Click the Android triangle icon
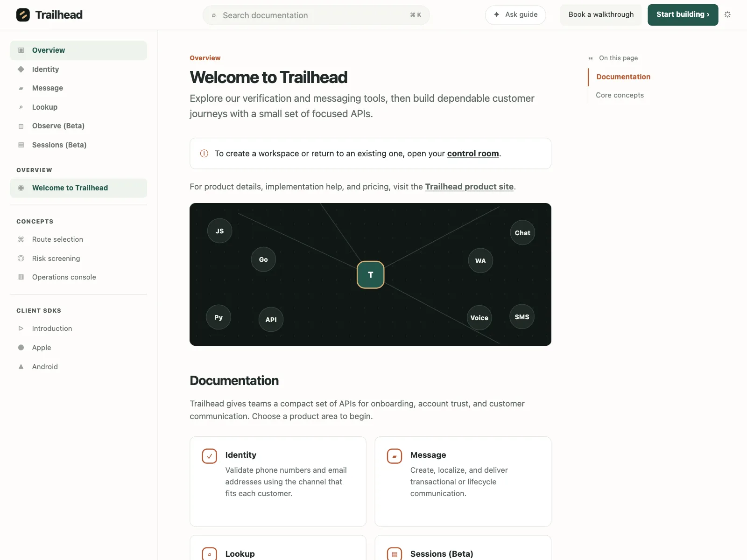 [21, 366]
